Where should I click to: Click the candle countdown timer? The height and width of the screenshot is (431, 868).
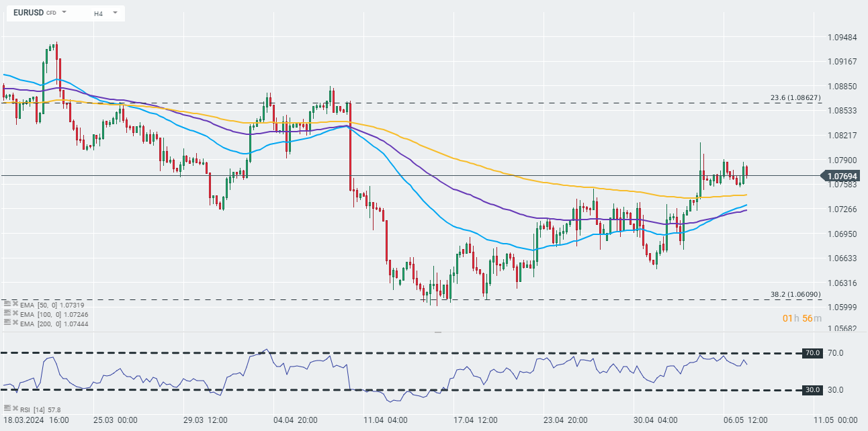pos(801,318)
